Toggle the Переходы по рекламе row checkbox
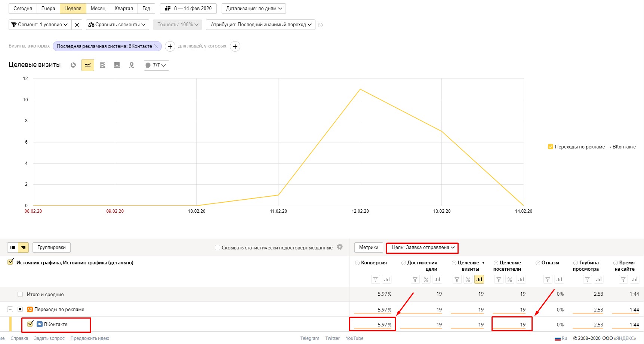644x344 pixels. [x=20, y=309]
